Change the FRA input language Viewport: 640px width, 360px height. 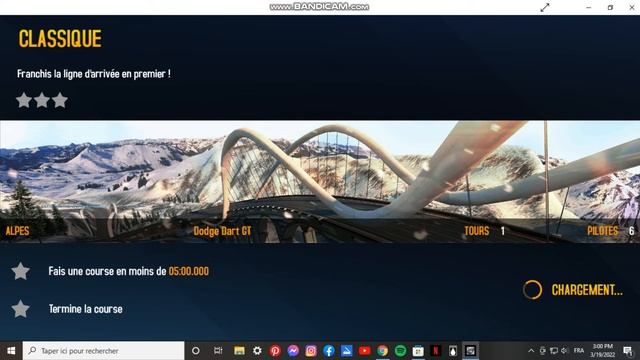pos(579,351)
